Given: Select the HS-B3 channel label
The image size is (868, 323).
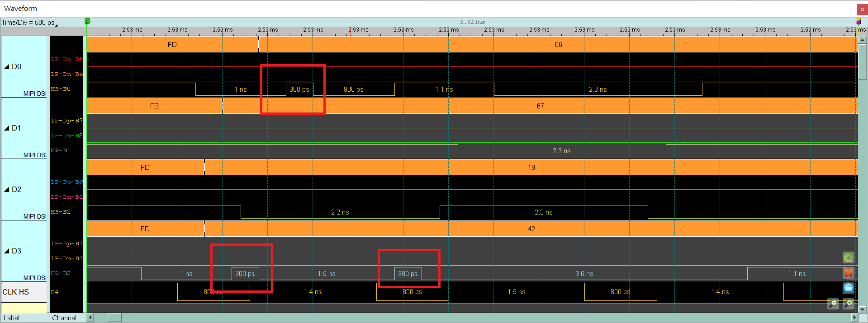Looking at the screenshot, I should coord(61,273).
